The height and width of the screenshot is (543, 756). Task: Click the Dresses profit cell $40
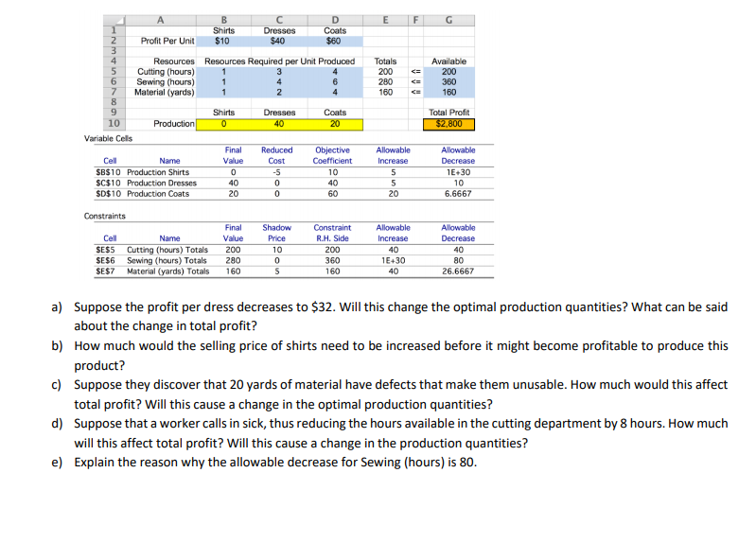[x=278, y=41]
